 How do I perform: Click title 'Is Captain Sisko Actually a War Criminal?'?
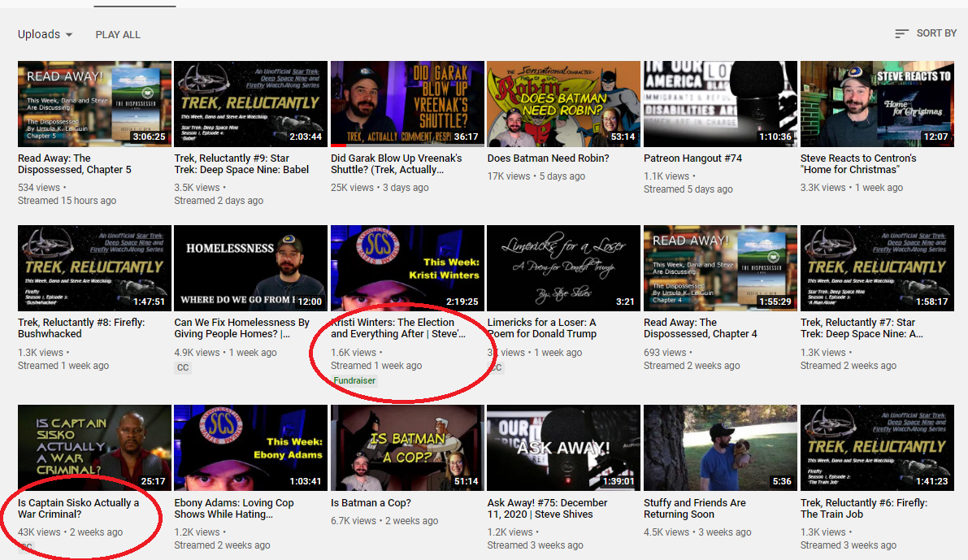[x=78, y=508]
